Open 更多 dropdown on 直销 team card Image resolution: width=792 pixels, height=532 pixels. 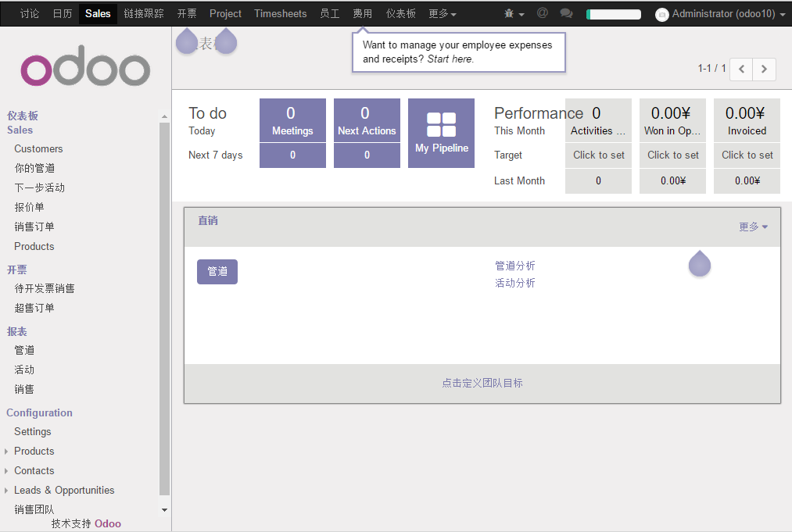click(x=753, y=227)
